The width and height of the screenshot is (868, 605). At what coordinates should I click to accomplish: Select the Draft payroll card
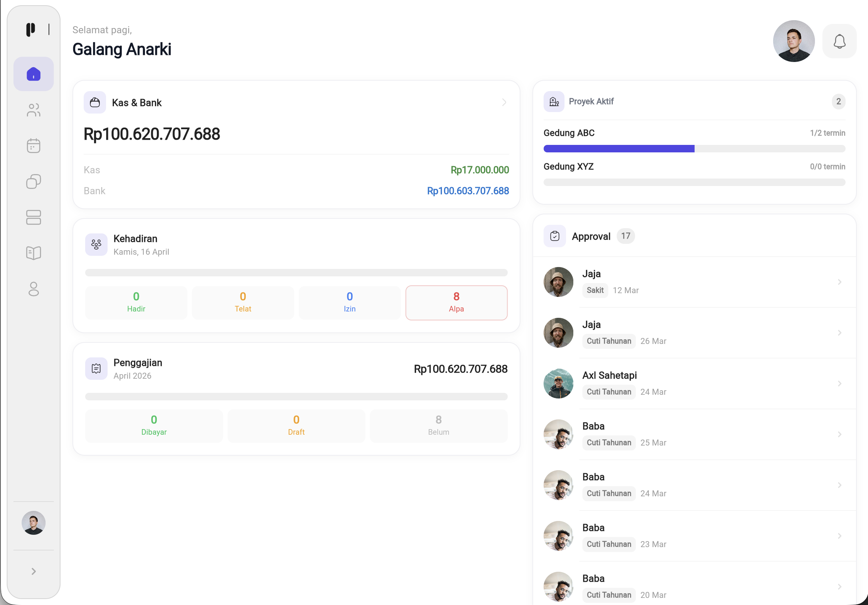point(297,426)
